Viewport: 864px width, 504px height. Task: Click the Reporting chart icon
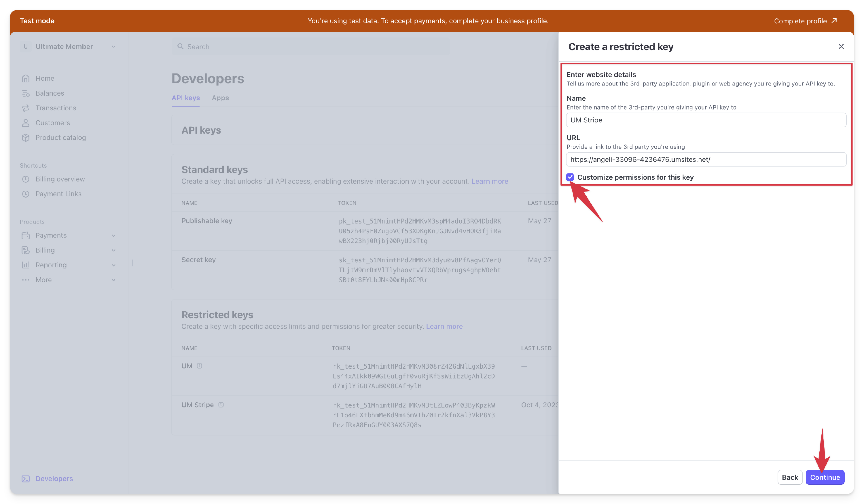tap(25, 265)
